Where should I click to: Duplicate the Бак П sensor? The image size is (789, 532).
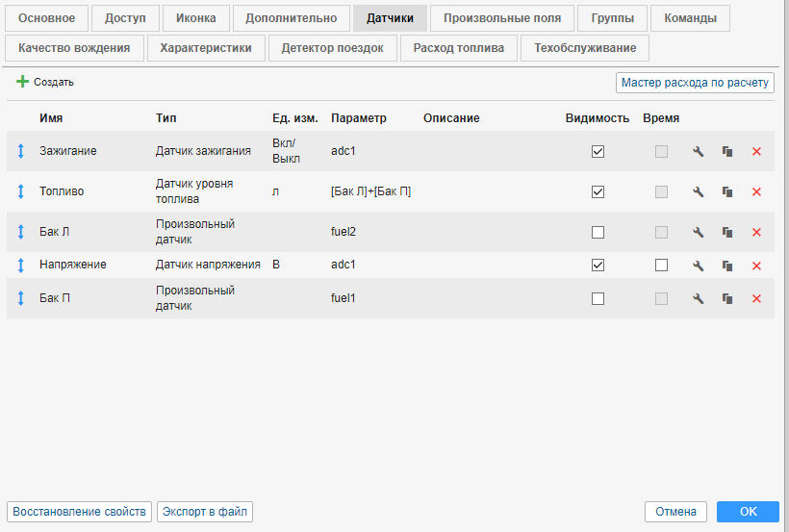[x=727, y=299]
